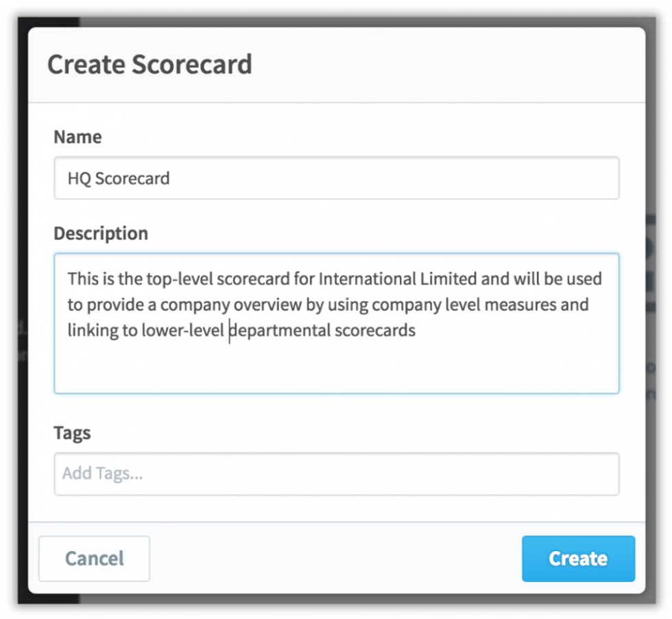
Task: Click the Create Scorecard dialog title
Action: 149,64
